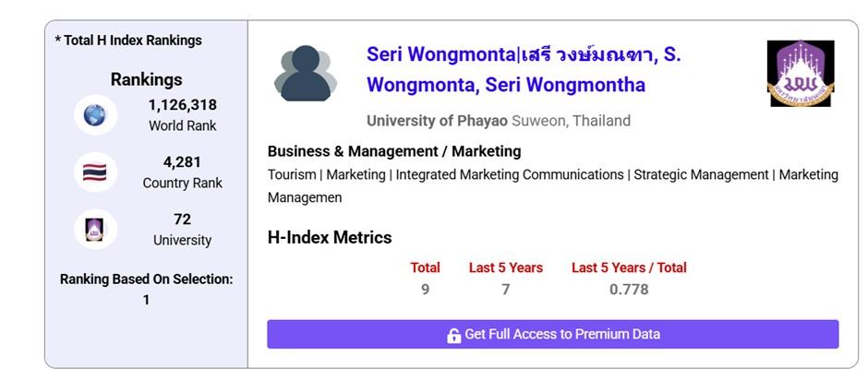Click Integrated Marketing Communications keyword
The height and width of the screenshot is (380, 868).
click(x=510, y=175)
